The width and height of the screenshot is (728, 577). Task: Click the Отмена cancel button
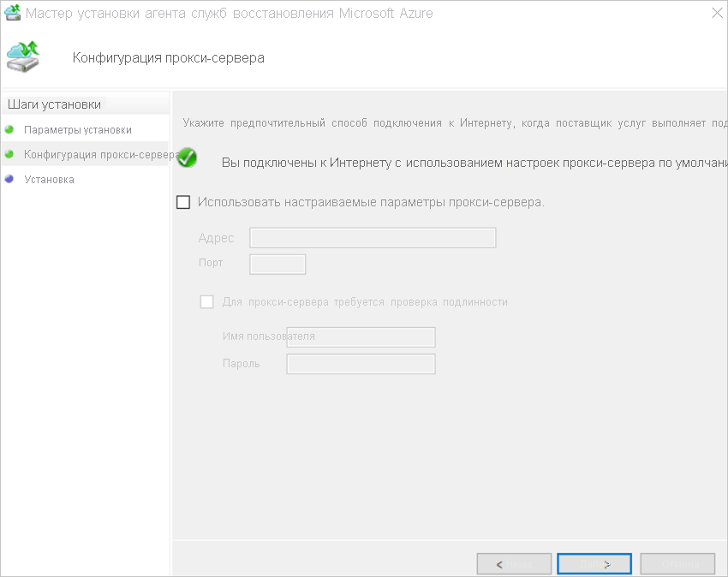(x=677, y=564)
